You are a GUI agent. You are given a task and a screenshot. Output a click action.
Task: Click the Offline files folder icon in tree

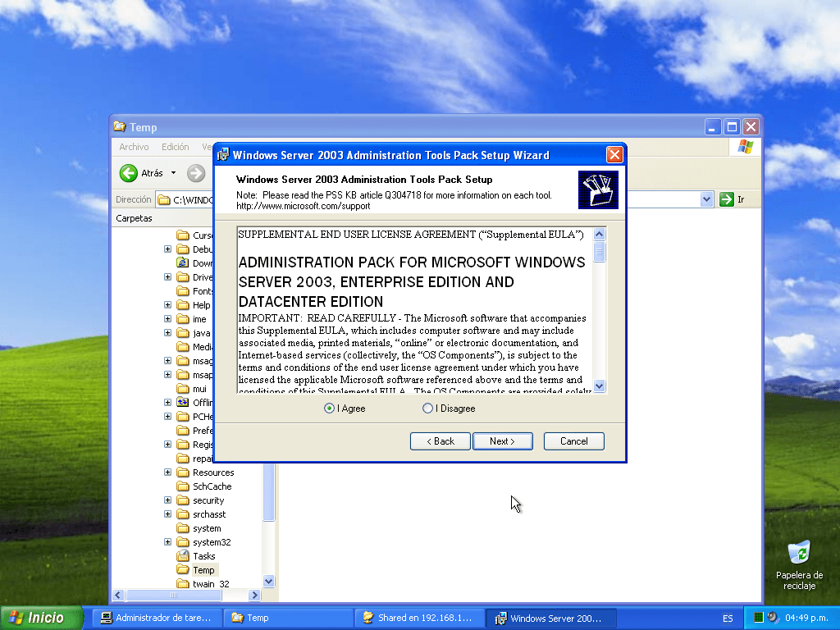pyautogui.click(x=183, y=403)
